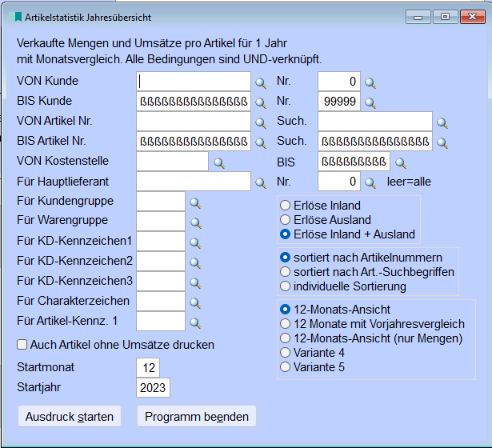Enable Auch Artikel ohne Umsätze drucken
Screen dimensions: 492x448
pyautogui.click(x=22, y=345)
